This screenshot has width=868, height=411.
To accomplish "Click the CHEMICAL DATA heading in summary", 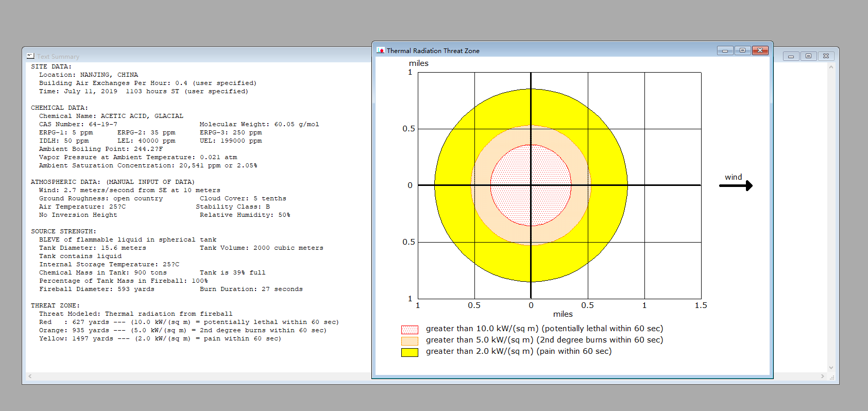I will (59, 108).
